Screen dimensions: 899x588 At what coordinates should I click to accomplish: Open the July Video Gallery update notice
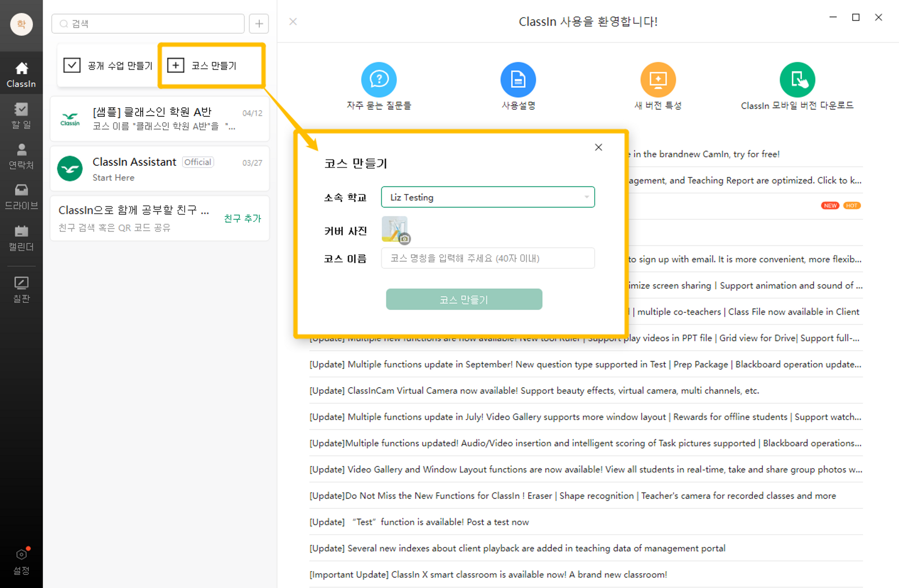pos(586,417)
